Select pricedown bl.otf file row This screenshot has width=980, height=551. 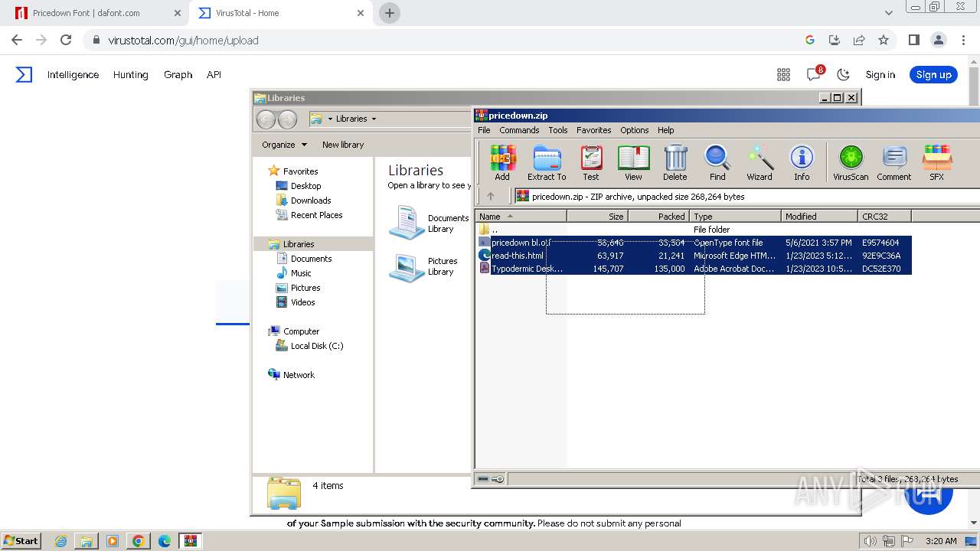pyautogui.click(x=694, y=243)
